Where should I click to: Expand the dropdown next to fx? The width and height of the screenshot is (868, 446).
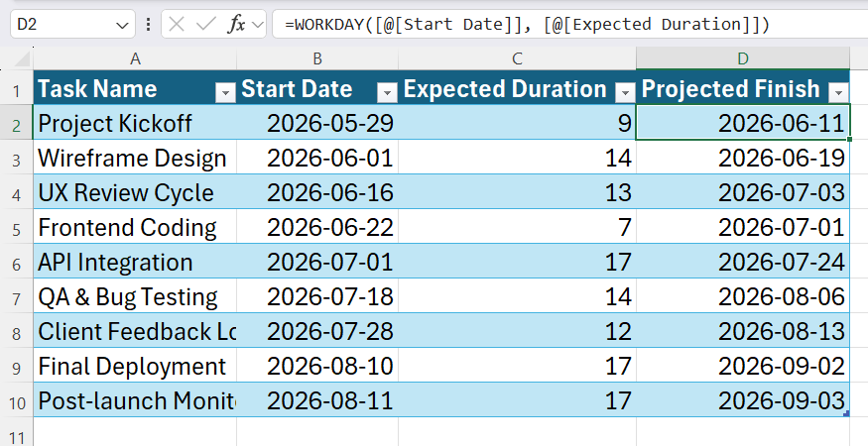(257, 25)
